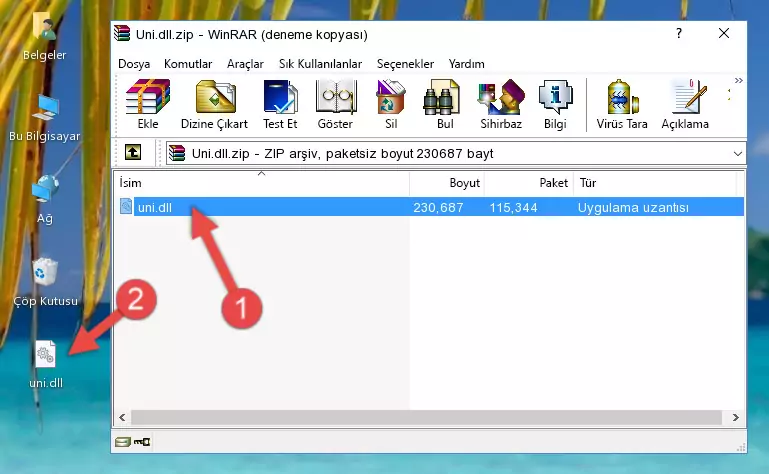Launch the Sihirbaz wizard
769x474 pixels.
coord(501,104)
